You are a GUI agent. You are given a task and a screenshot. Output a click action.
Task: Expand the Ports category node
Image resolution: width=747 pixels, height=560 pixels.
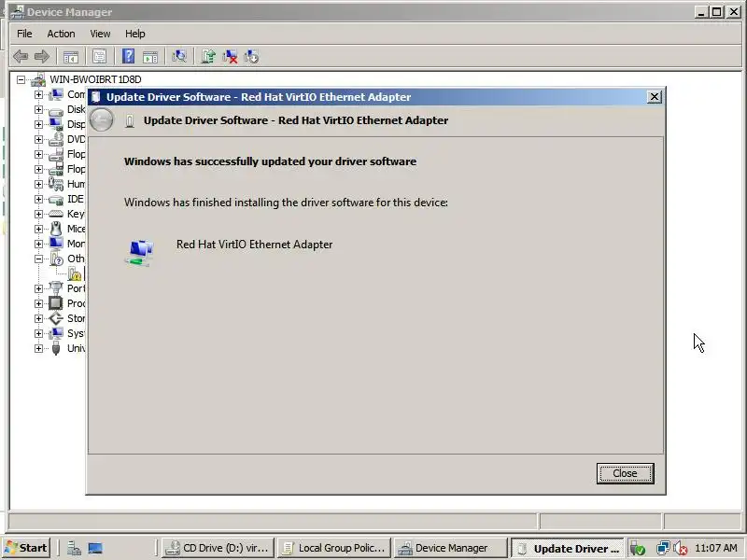[38, 288]
